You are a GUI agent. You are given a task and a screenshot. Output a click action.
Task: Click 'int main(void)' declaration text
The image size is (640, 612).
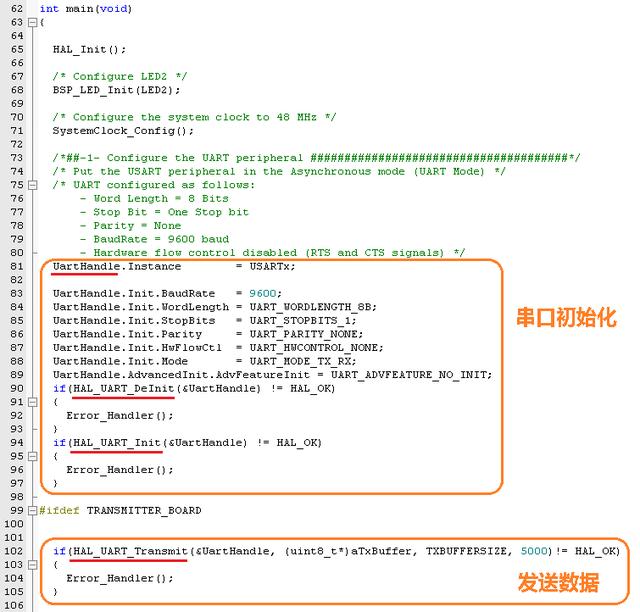86,9
